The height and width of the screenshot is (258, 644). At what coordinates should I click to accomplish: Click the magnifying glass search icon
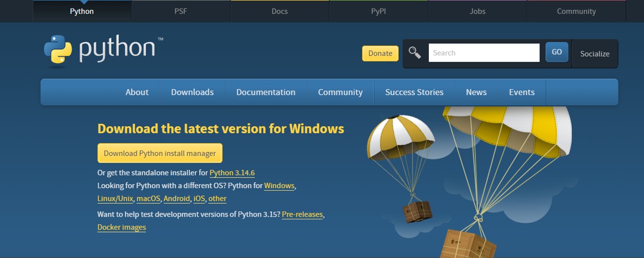(x=415, y=53)
